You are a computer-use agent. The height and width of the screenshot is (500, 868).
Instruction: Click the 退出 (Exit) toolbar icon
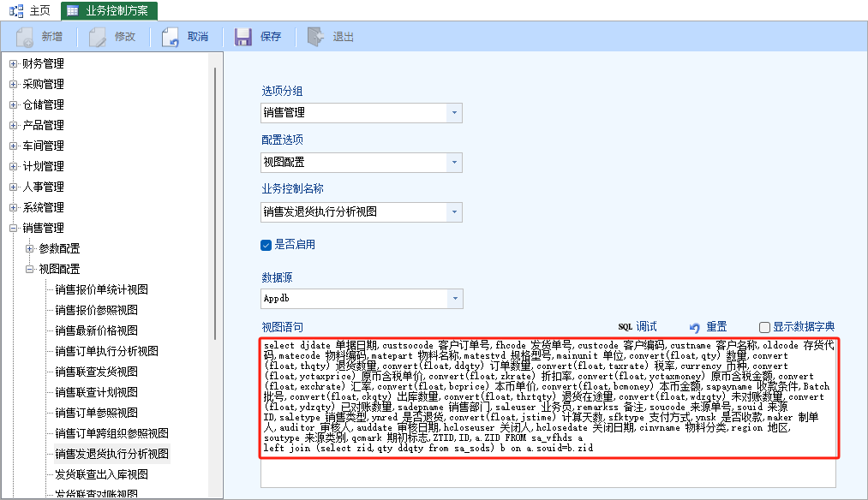click(315, 37)
